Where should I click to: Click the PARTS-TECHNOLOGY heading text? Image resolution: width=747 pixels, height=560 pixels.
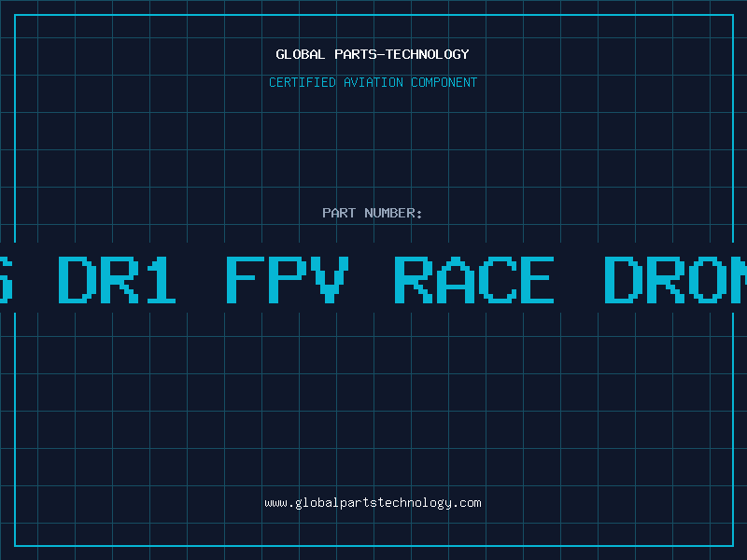point(402,54)
